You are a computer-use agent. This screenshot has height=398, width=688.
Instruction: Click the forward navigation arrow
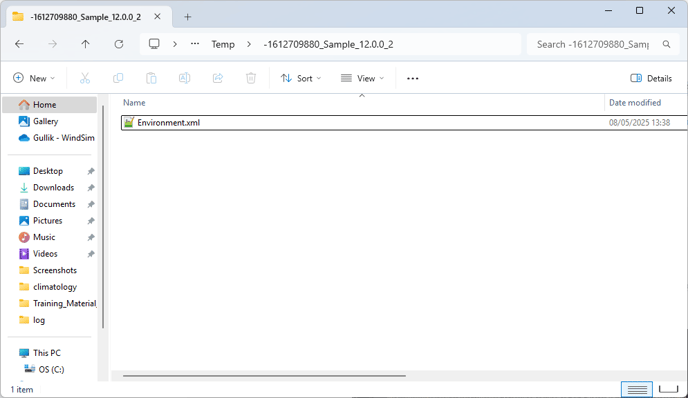click(x=52, y=44)
